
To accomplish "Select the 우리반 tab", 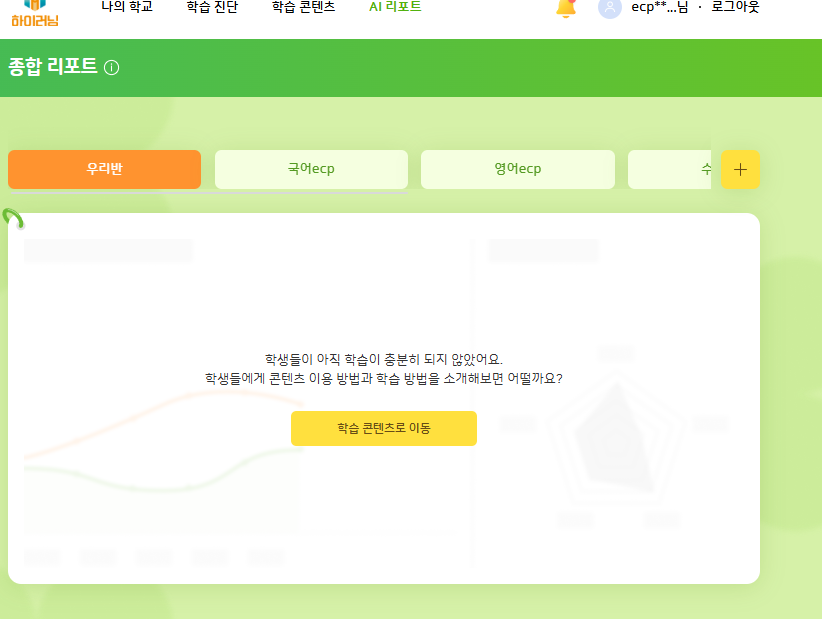I will (104, 169).
